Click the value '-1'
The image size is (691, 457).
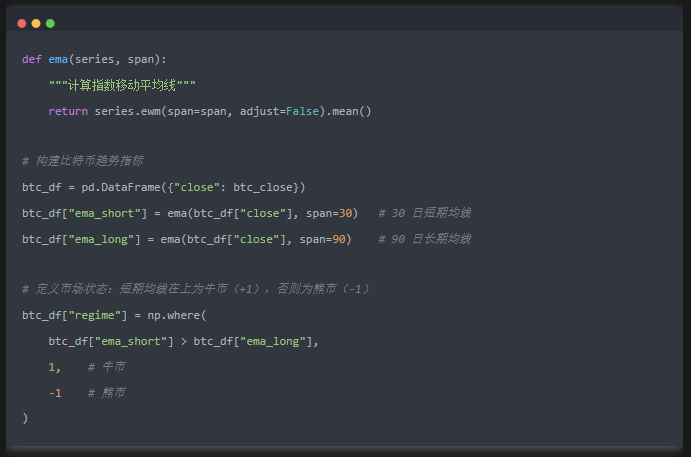(x=55, y=393)
